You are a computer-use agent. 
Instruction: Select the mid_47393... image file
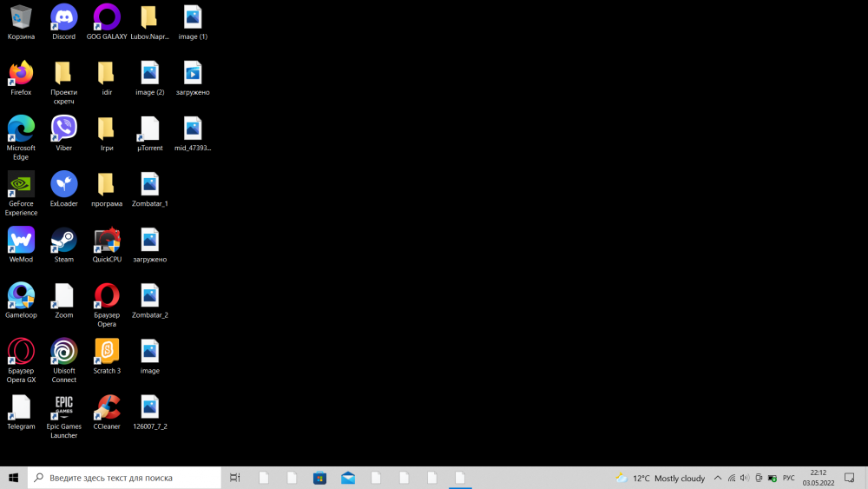click(193, 134)
